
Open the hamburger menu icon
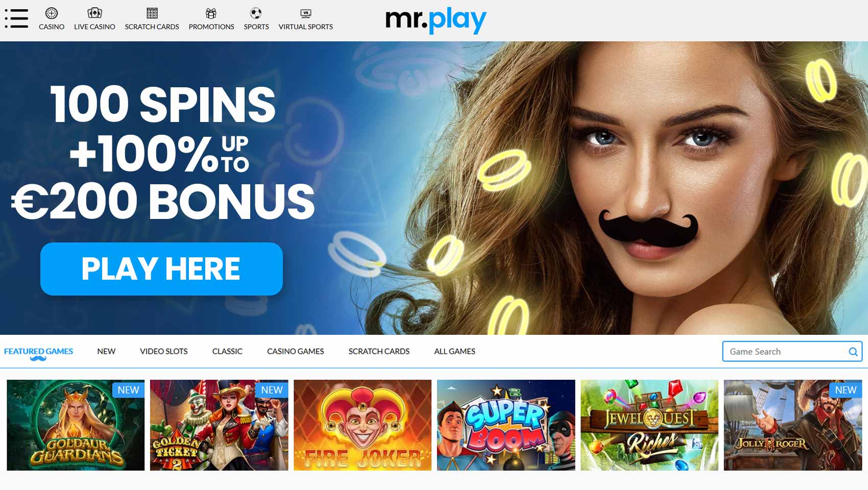(16, 18)
